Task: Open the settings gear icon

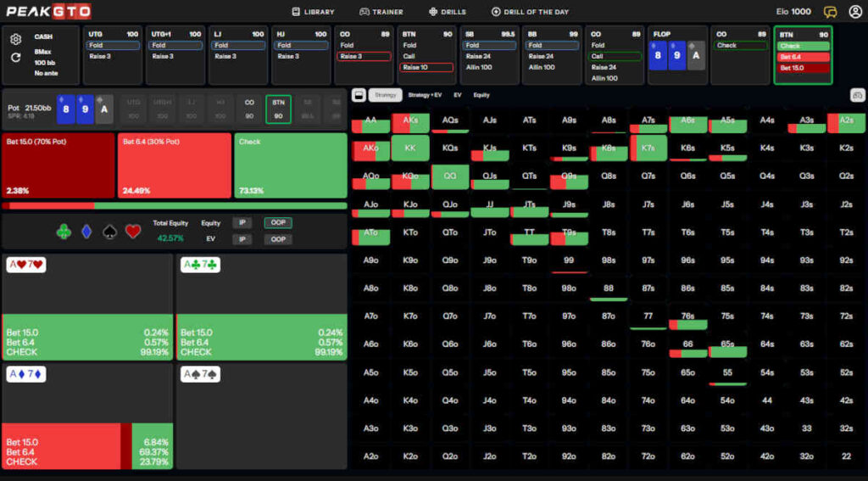Action: click(x=15, y=39)
